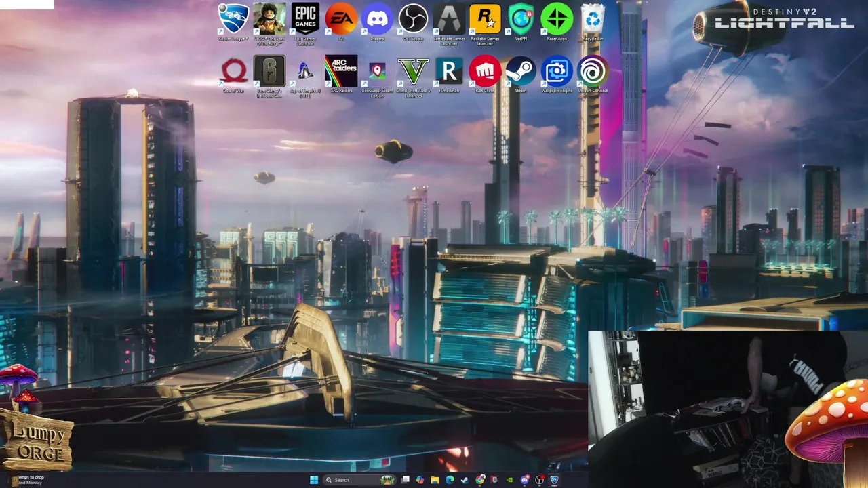Open Copilot from the taskbar
Screen dimensions: 868x488
point(420,480)
